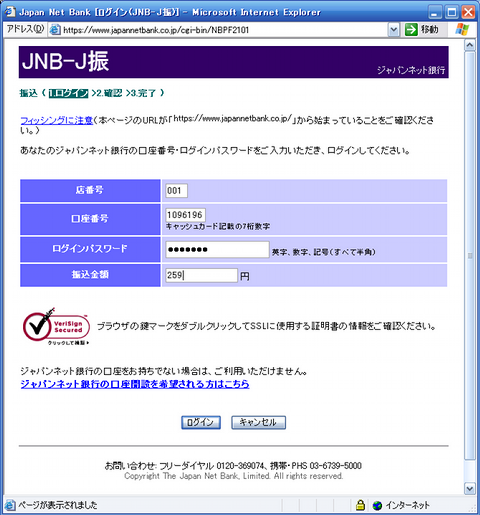
Task: Click the Internet Explorer title bar icon
Action: pyautogui.click(x=10, y=12)
